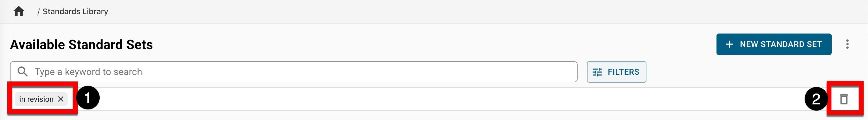Go to the home page icon
This screenshot has width=868, height=120.
18,11
